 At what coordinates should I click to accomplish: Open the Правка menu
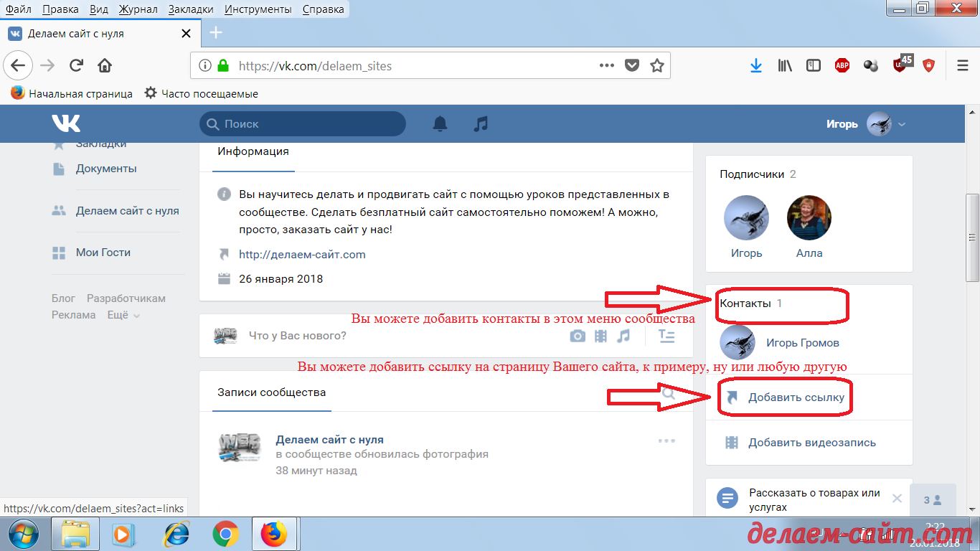click(x=60, y=9)
